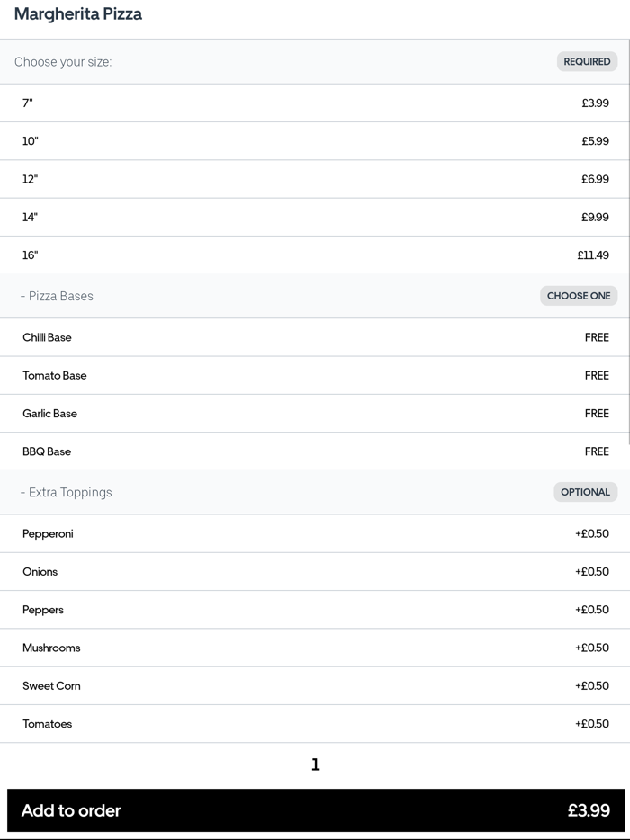Add Tomatoes extra topping

coord(315,724)
